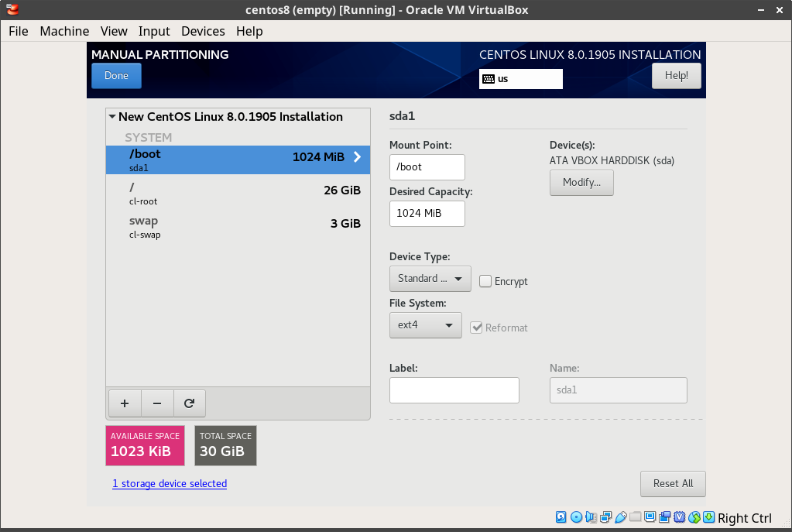This screenshot has height=532, width=792.
Task: Click CENTOS LINUX 8.0.1905 INSTALLATION text
Action: click(x=590, y=54)
